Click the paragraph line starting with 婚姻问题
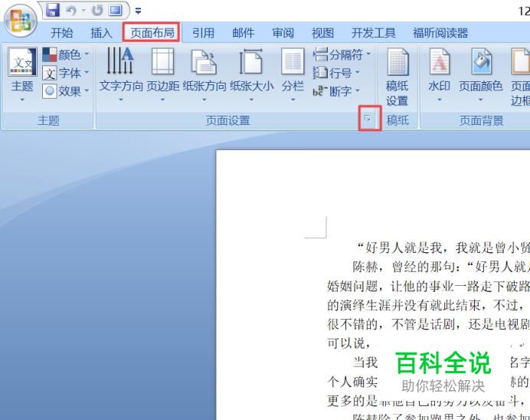This screenshot has width=530, height=420. coord(428,287)
